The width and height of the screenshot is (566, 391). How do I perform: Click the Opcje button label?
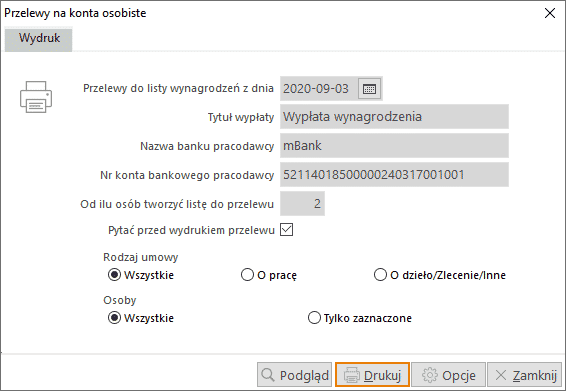[459, 375]
